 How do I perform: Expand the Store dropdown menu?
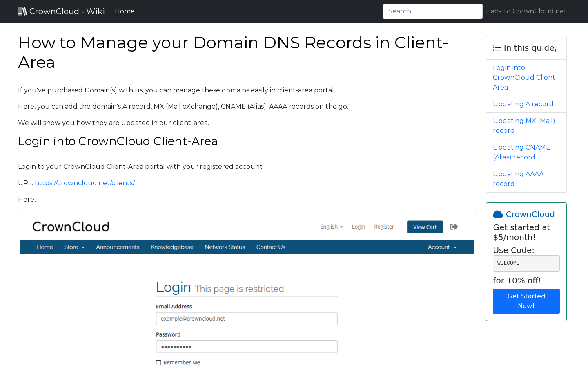point(74,247)
